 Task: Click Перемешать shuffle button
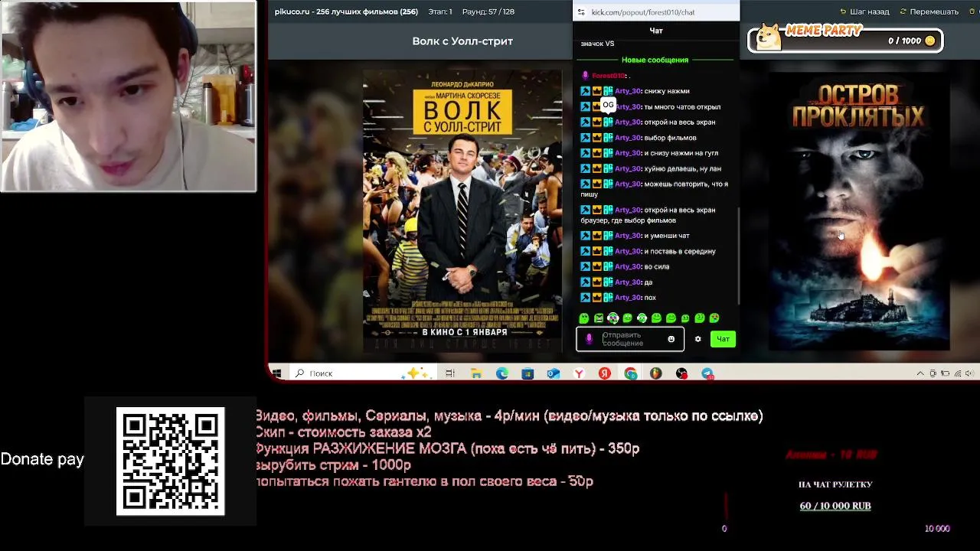coord(929,11)
